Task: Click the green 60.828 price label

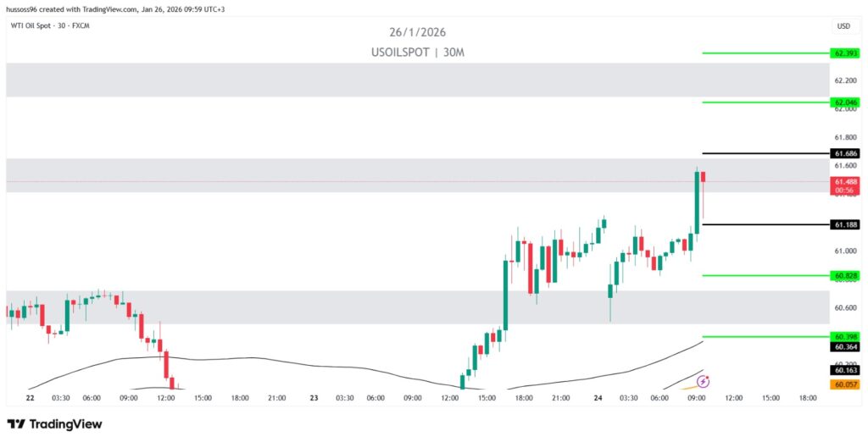Action: tap(845, 275)
